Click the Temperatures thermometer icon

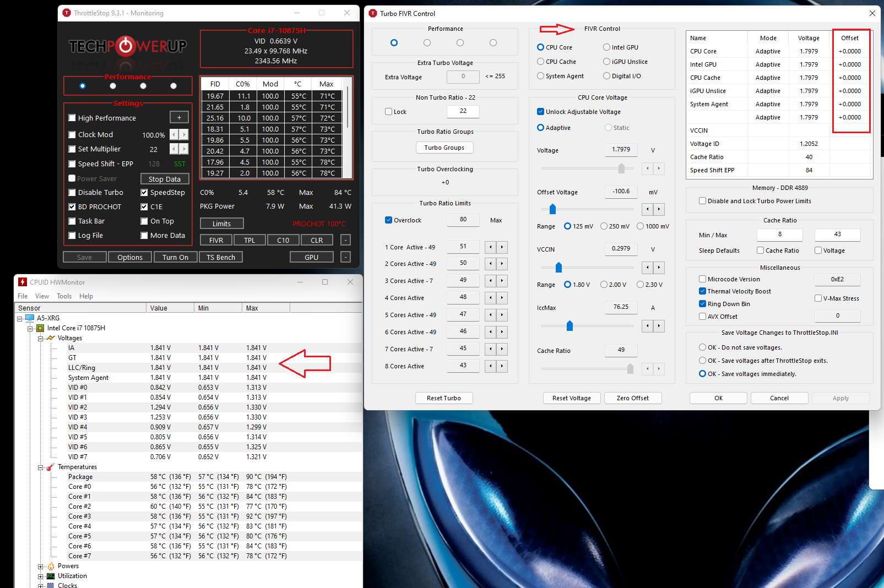click(51, 467)
